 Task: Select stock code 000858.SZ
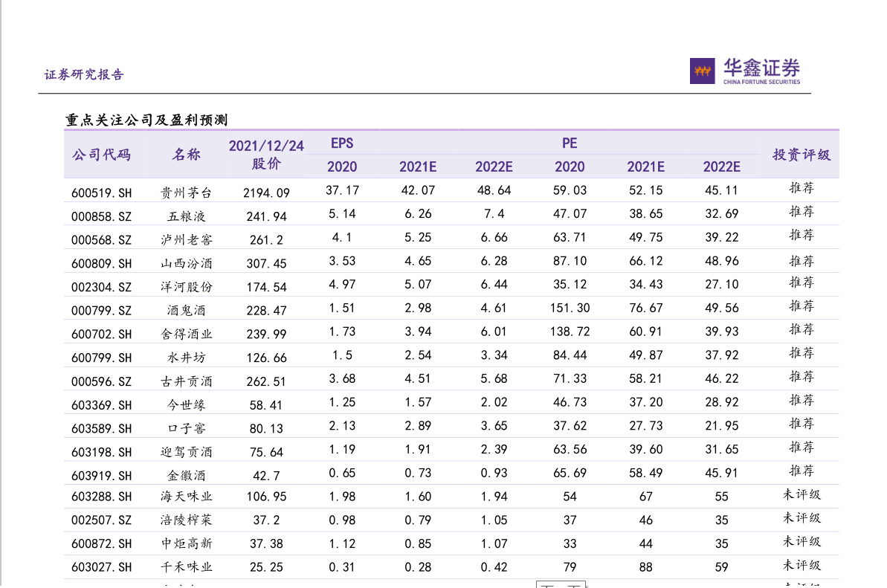(101, 216)
